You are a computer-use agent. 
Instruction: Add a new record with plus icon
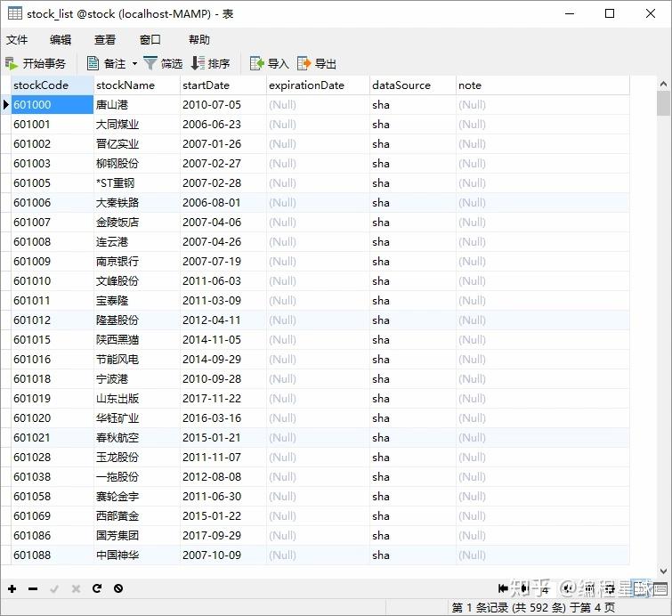pos(12,588)
